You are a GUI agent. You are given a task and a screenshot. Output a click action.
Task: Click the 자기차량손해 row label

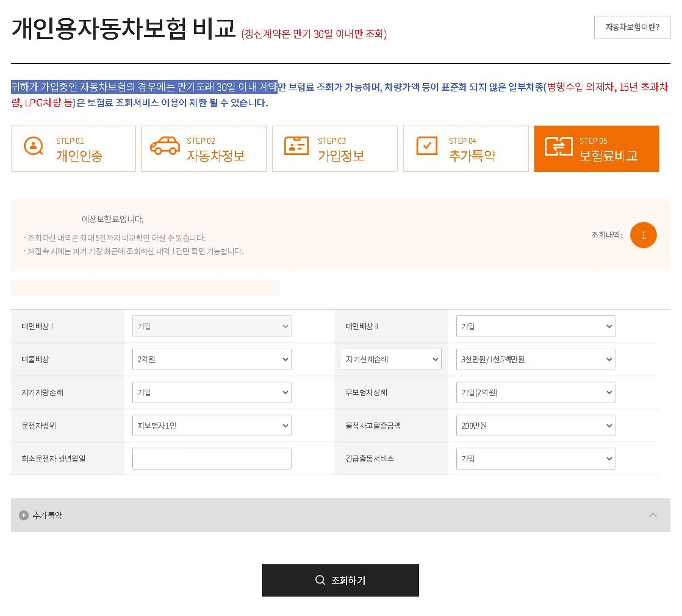click(42, 392)
